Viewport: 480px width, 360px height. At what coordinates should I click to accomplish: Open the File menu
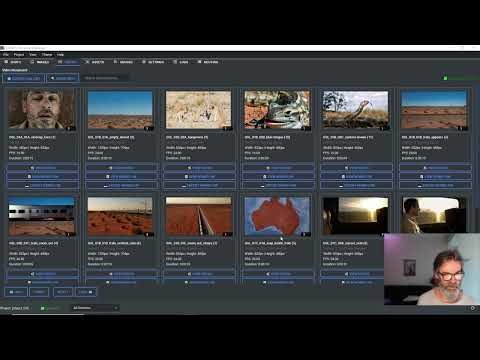pos(6,55)
